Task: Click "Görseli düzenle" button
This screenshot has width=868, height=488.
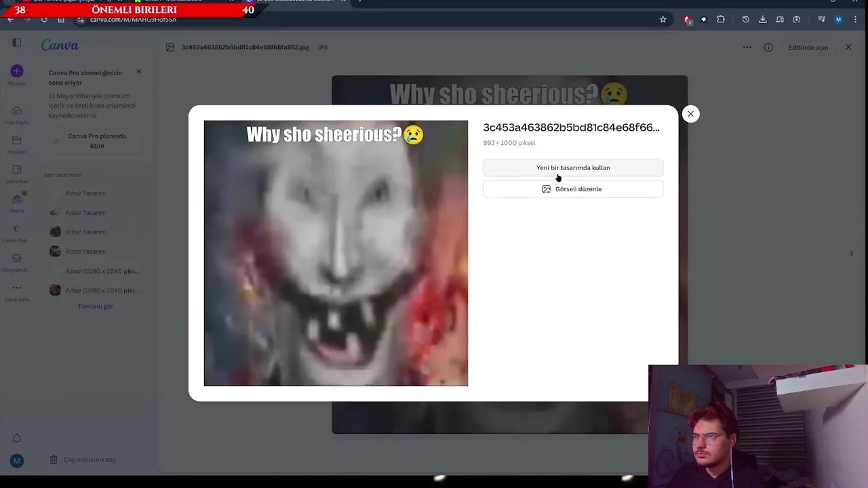Action: click(573, 189)
